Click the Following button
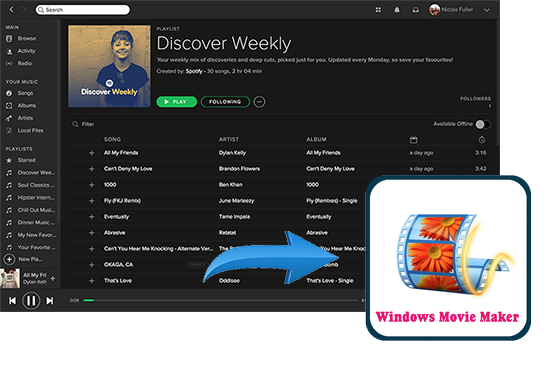 coord(225,102)
